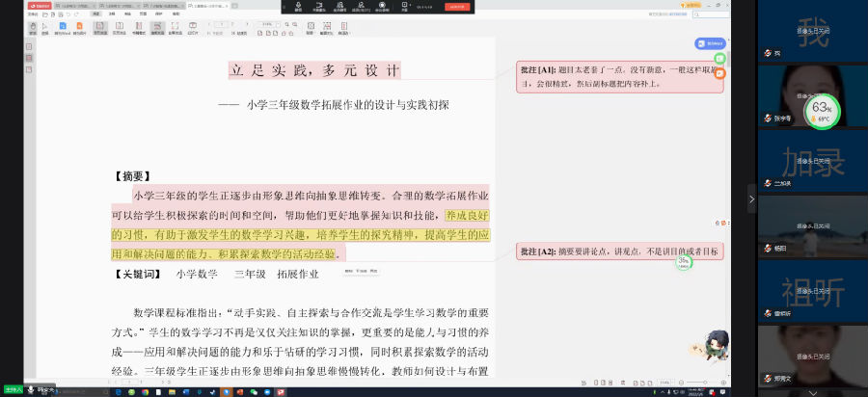Open the blue floating assistant button
This screenshot has height=397, width=868.
(x=710, y=43)
